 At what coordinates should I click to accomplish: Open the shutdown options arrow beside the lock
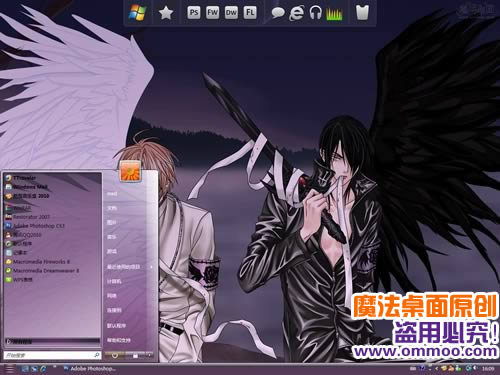149,356
